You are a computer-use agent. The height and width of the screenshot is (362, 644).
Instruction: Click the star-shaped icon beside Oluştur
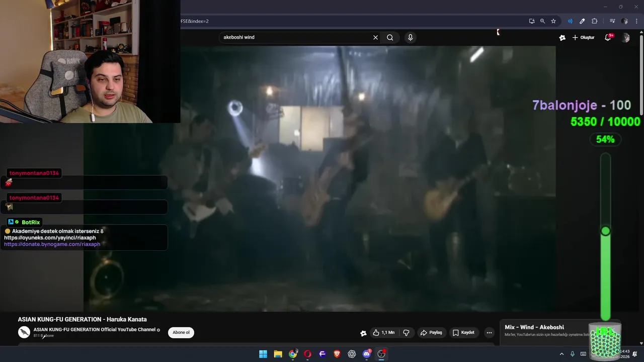562,38
